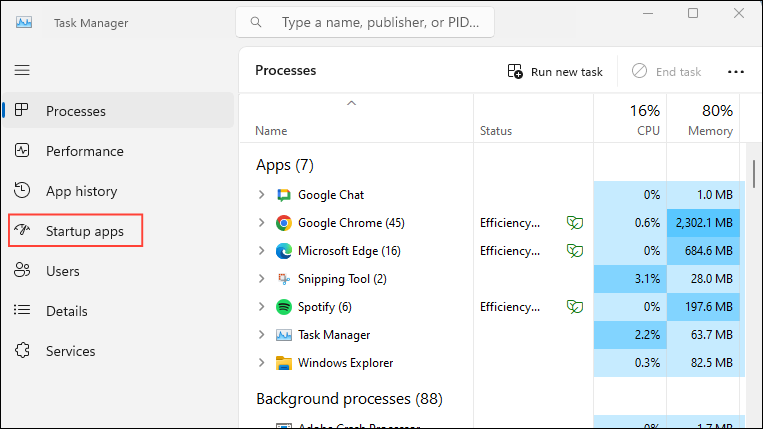The height and width of the screenshot is (429, 763).
Task: Click the 2,302.1 MB memory cell
Action: point(703,223)
